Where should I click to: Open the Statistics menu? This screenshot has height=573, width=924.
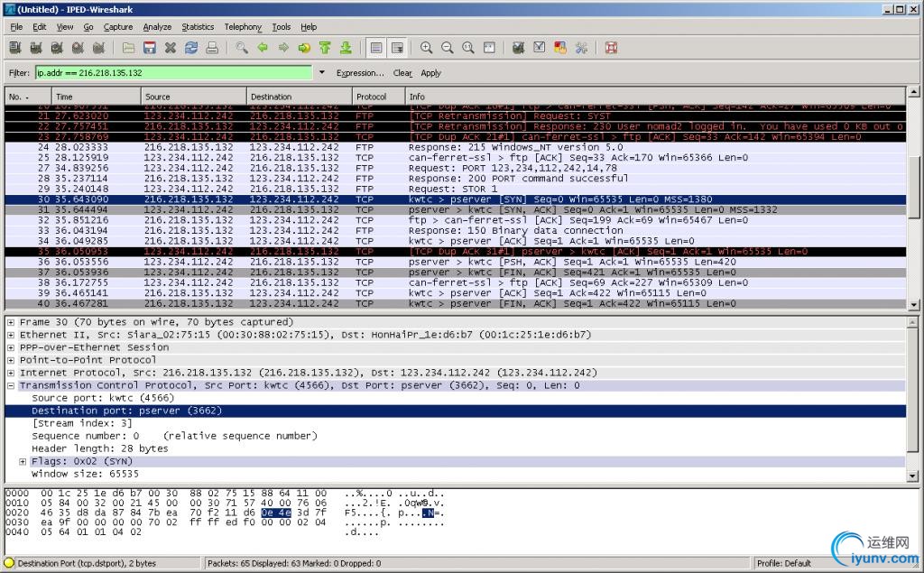(198, 27)
